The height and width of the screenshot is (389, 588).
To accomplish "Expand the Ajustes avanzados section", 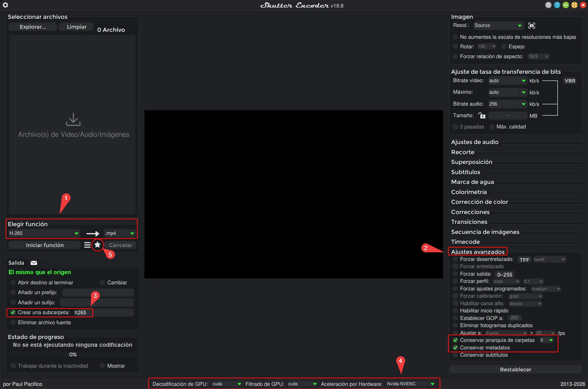I will (478, 252).
